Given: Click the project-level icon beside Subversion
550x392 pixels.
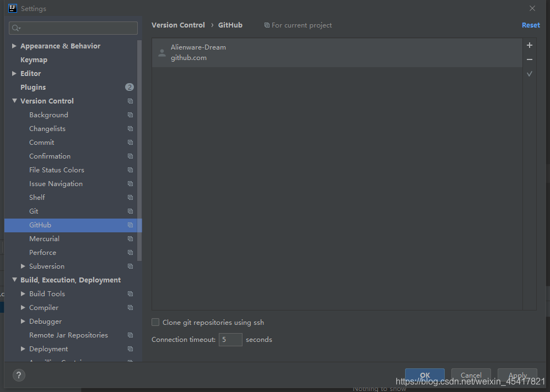Looking at the screenshot, I should pyautogui.click(x=130, y=266).
